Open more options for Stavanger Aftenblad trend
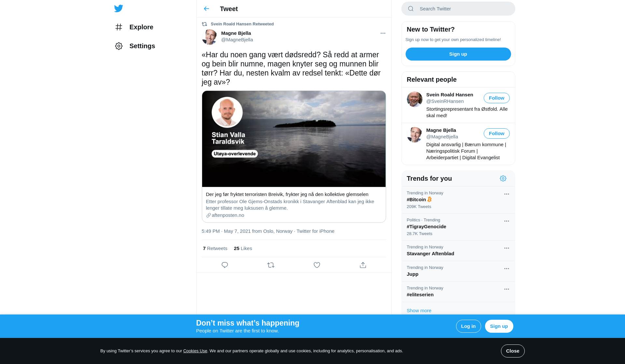This screenshot has height=364, width=625. pyautogui.click(x=507, y=248)
